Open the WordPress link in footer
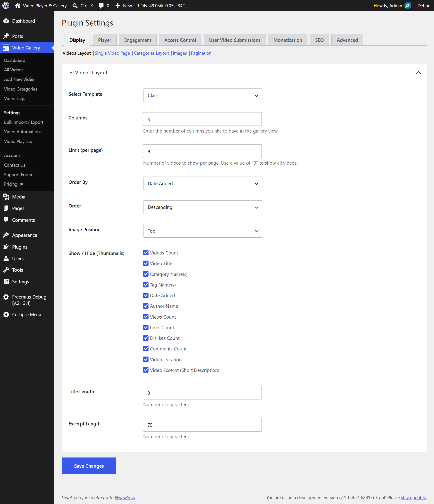434x504 pixels. (125, 497)
